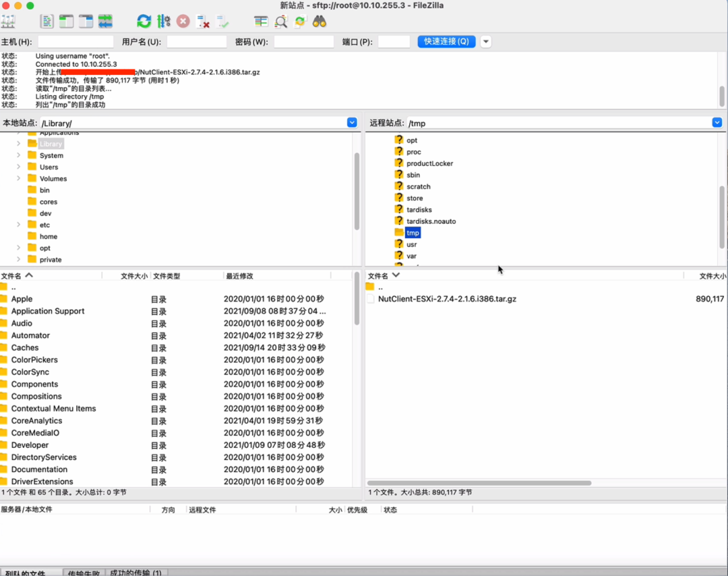Image resolution: width=728 pixels, height=576 pixels.
Task: Click remote sbin folder question icon
Action: pos(399,174)
